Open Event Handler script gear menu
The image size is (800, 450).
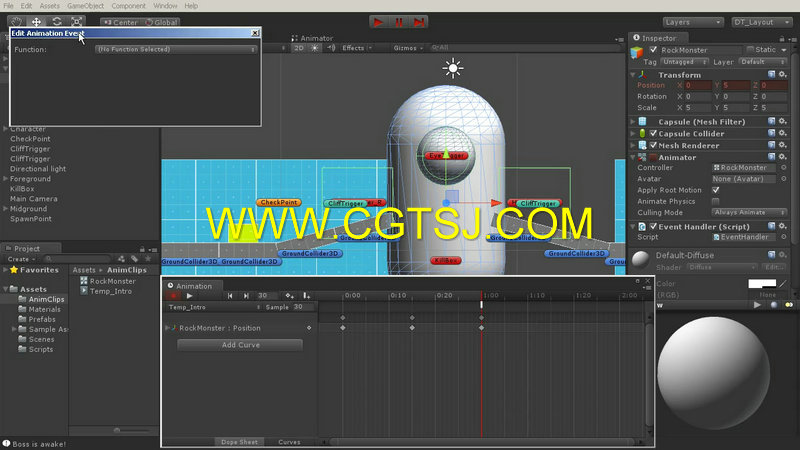tap(783, 226)
